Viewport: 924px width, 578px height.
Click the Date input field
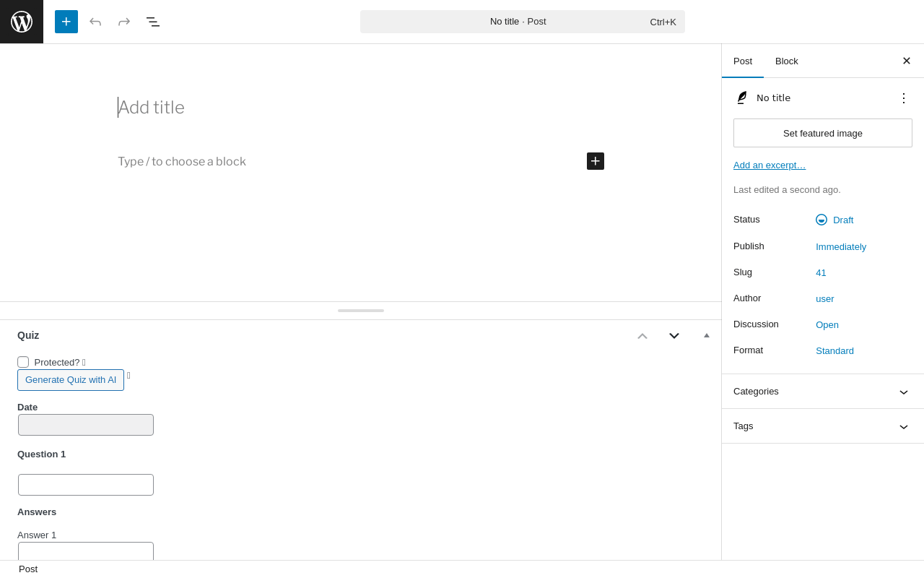86,425
